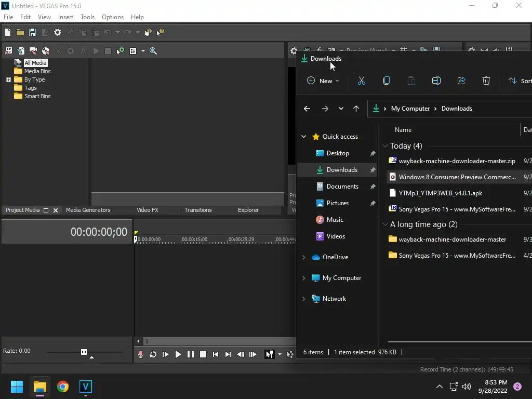Screen dimensions: 532x399
Task: Open a project with the folder icon
Action: click(x=20, y=32)
